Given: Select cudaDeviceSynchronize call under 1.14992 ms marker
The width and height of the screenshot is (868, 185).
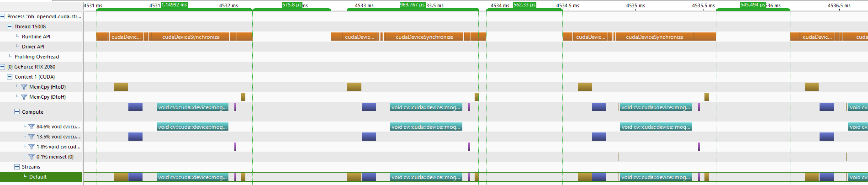Looking at the screenshot, I should (x=191, y=37).
